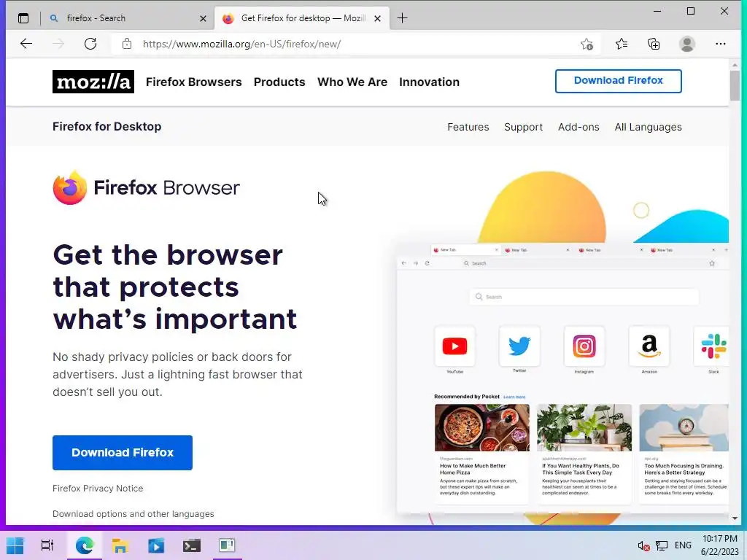The image size is (747, 560).
Task: Click the Twitter tile in the preview
Action: (519, 346)
